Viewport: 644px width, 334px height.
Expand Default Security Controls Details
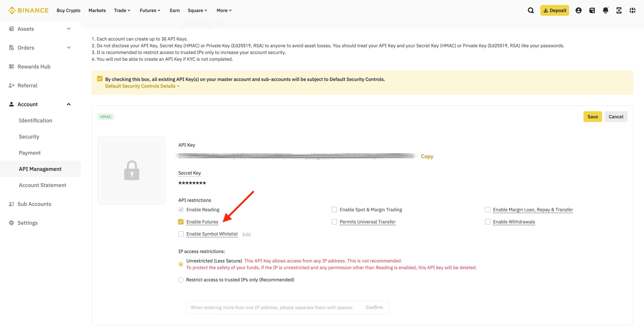142,86
